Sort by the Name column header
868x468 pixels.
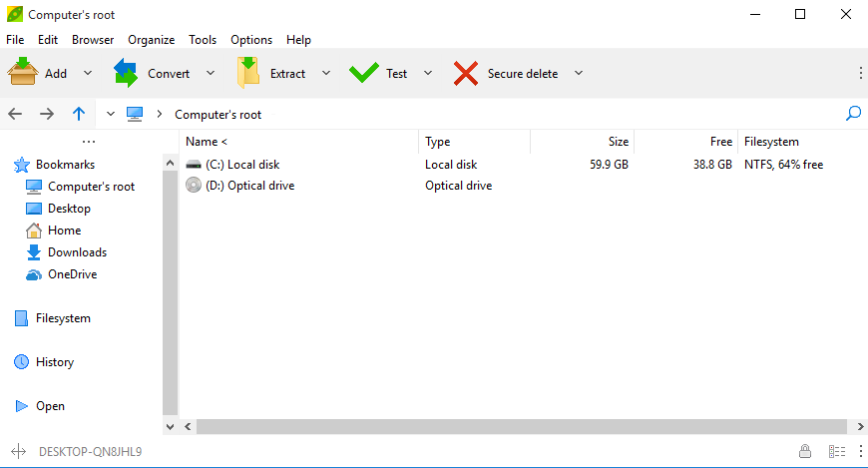[x=299, y=142]
